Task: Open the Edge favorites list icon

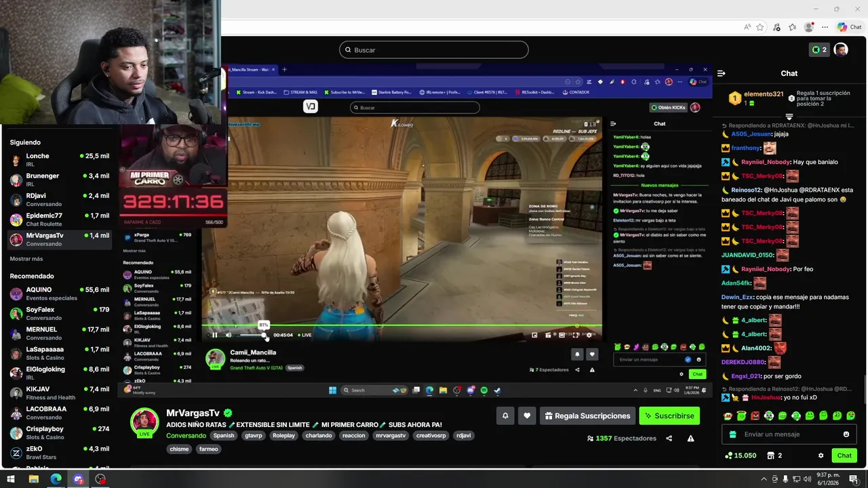Action: click(792, 27)
